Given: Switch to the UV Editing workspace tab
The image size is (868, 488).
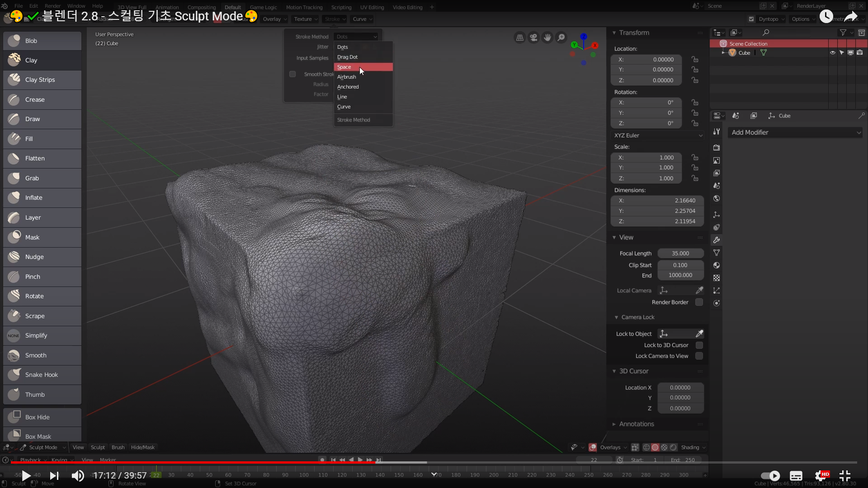Looking at the screenshot, I should tap(372, 7).
